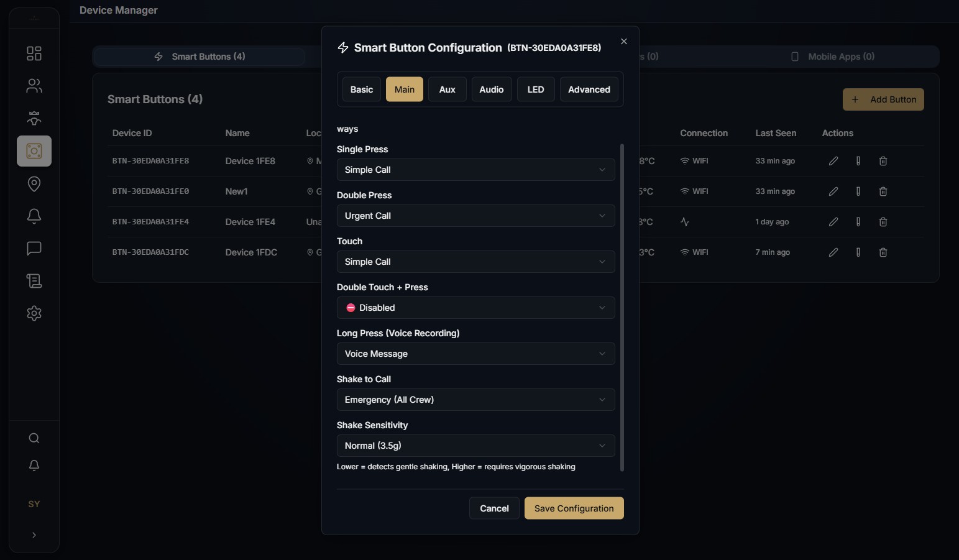Save the smart button configuration

point(573,508)
